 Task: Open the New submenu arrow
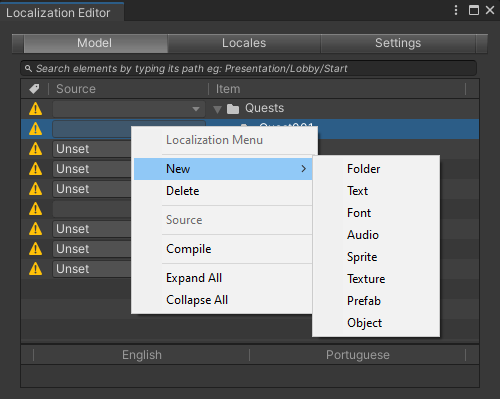[x=303, y=169]
